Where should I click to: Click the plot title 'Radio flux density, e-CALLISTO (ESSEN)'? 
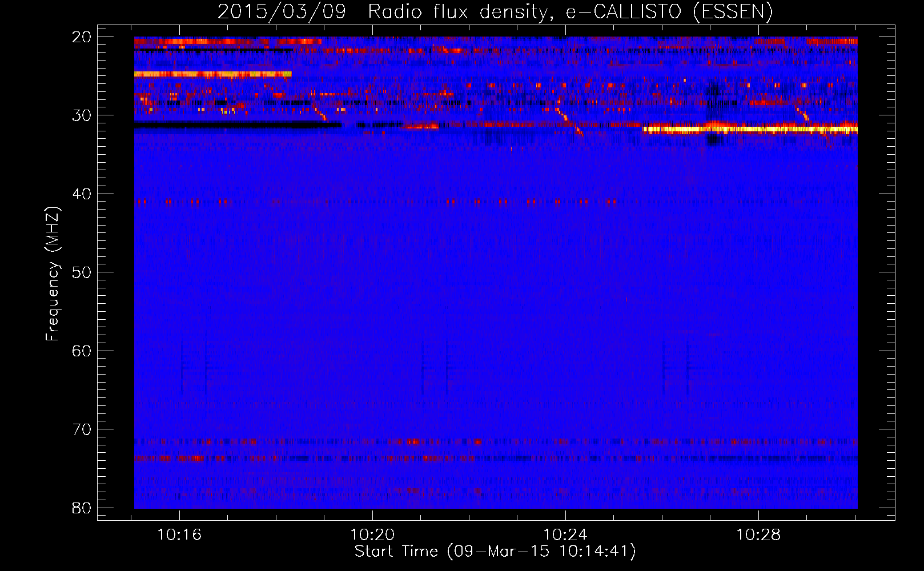(570, 12)
